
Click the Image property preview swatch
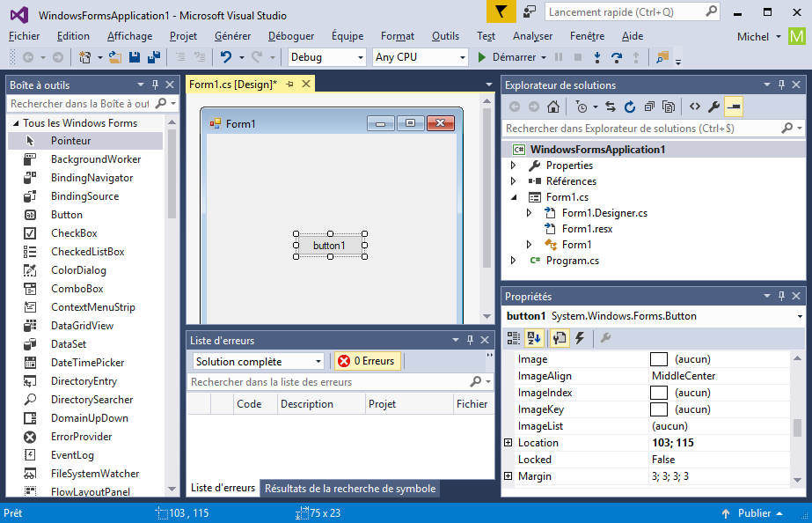(x=658, y=359)
